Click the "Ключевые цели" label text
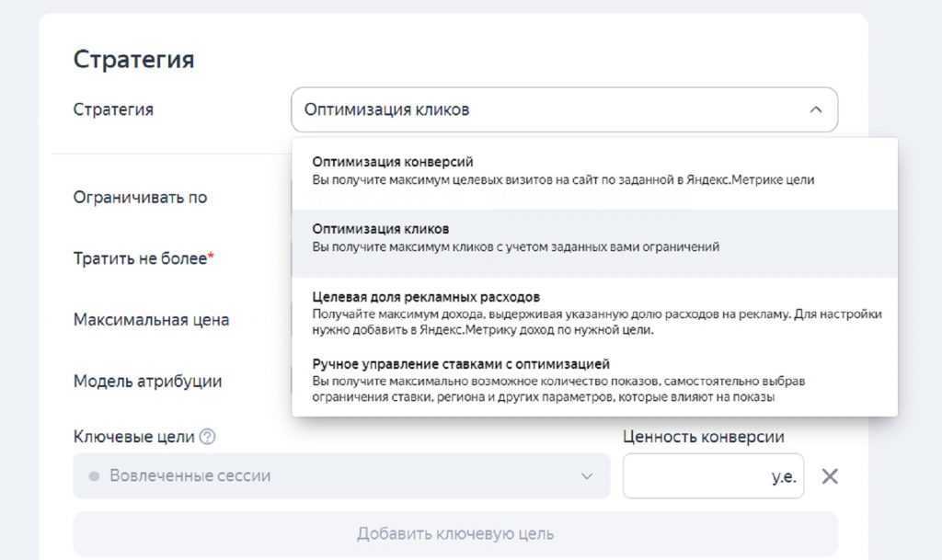Image resolution: width=942 pixels, height=560 pixels. click(133, 437)
